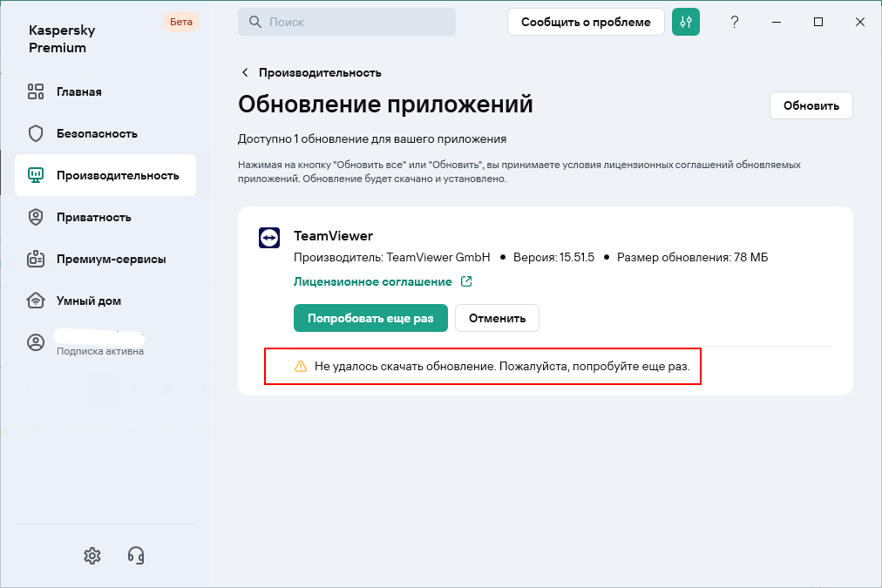Click the settings gear icon in sidebar
Image resolution: width=882 pixels, height=588 pixels.
coord(92,555)
